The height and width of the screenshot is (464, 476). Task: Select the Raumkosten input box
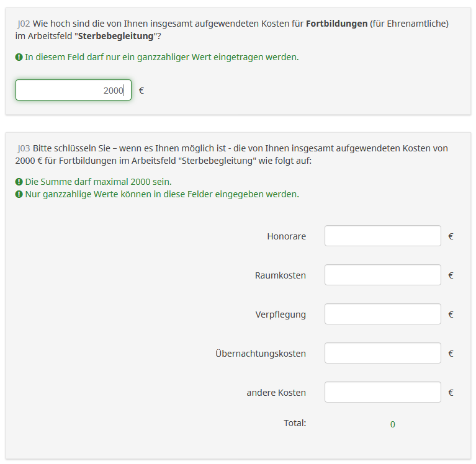click(382, 275)
